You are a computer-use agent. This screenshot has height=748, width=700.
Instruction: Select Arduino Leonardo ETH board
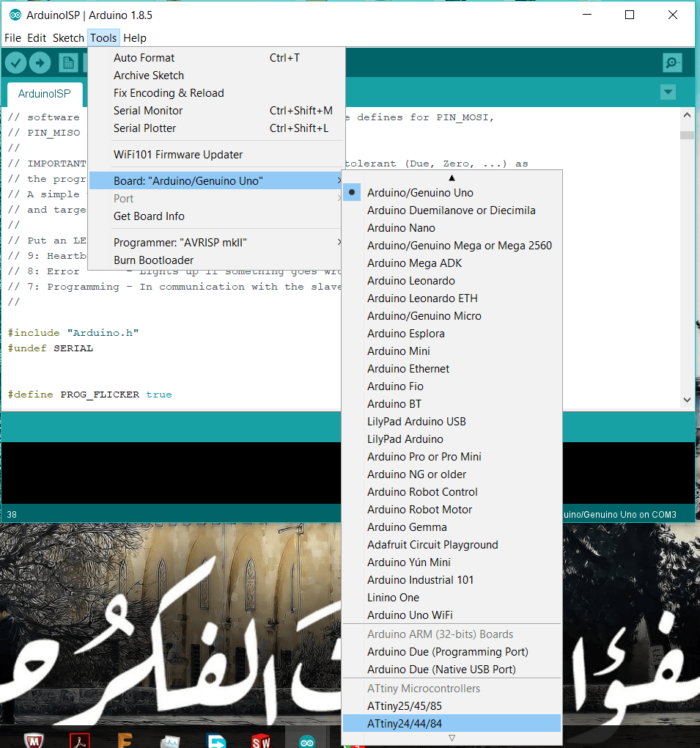452,298
